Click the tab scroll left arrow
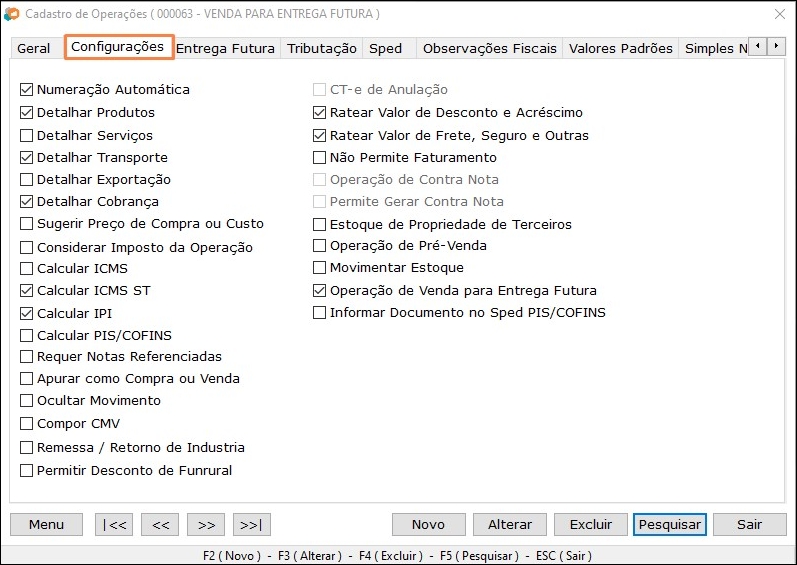The width and height of the screenshot is (797, 565). pyautogui.click(x=757, y=46)
